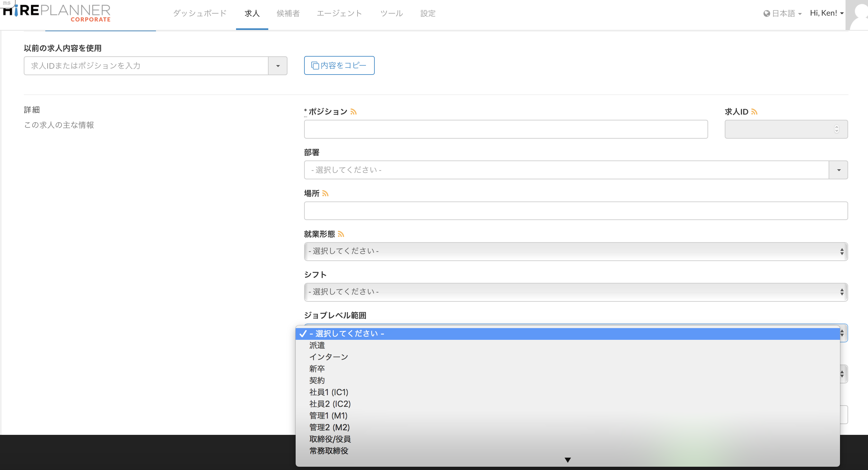Click globe icon next to 日本語
Screen dimensions: 868x470
tap(766, 13)
